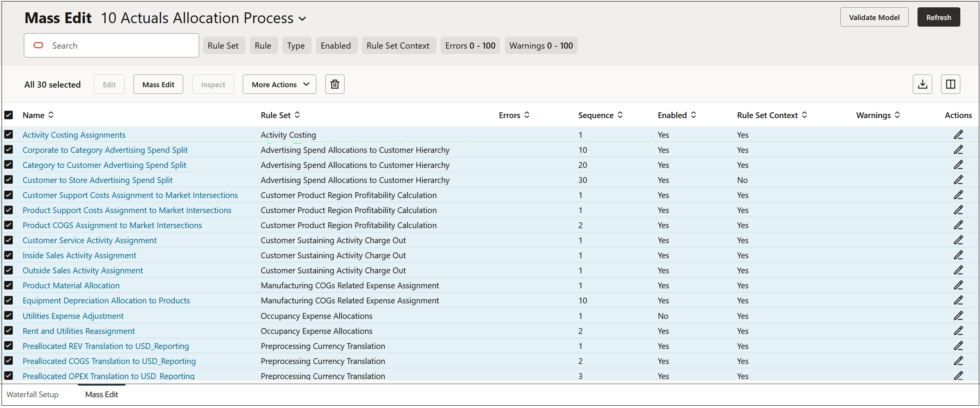Image resolution: width=980 pixels, height=408 pixels.
Task: Click the Validate Model button
Action: (874, 17)
